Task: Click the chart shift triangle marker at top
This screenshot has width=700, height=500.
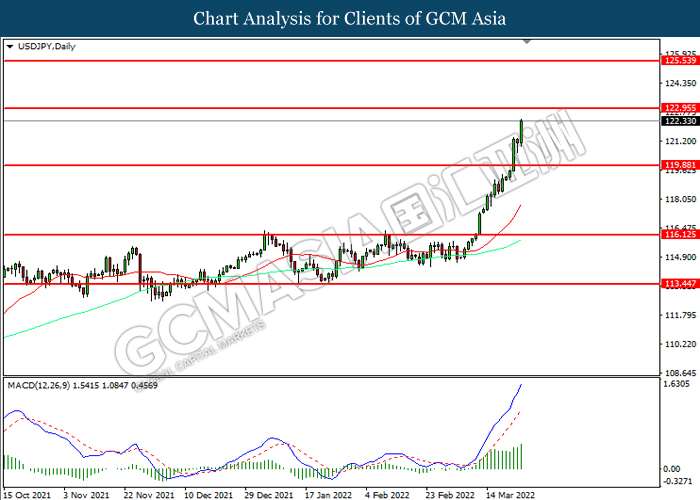Action: 527,42
